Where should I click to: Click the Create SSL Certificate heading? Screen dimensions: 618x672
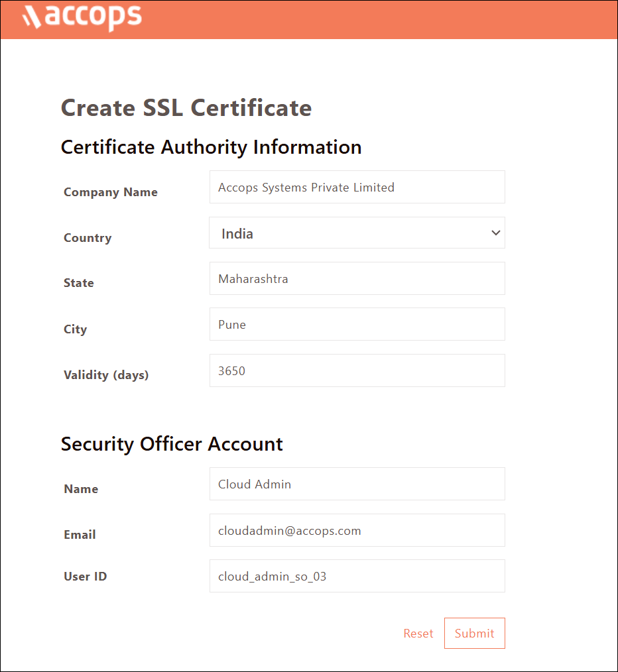pyautogui.click(x=186, y=108)
